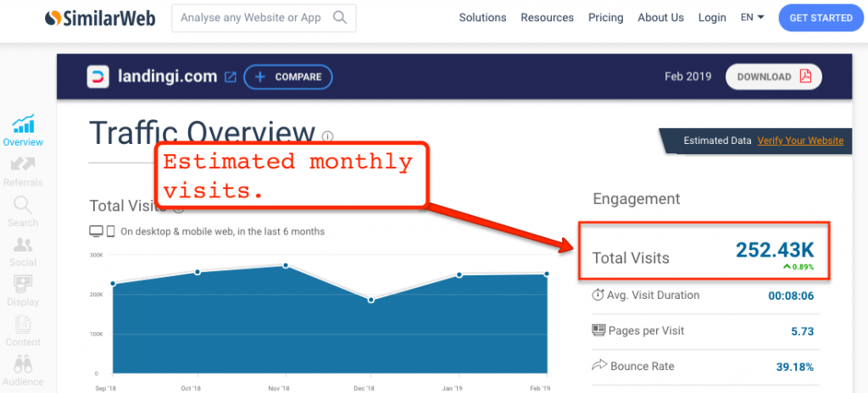Open the Resources menu

point(547,18)
